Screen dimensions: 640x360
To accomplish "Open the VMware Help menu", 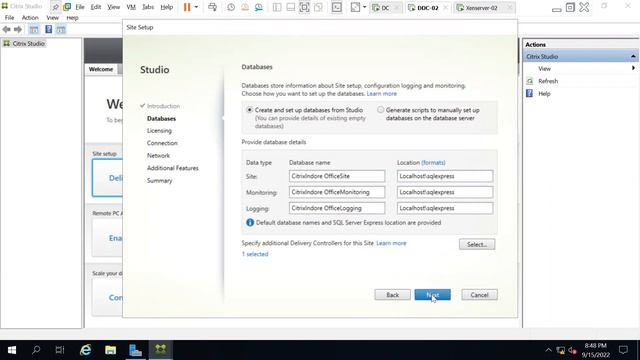I will pyautogui.click(x=167, y=7).
